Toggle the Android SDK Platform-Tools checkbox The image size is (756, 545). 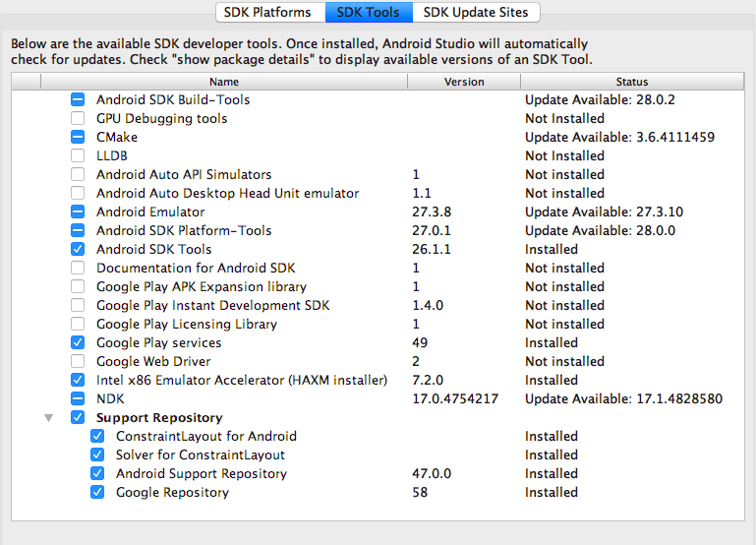[78, 230]
